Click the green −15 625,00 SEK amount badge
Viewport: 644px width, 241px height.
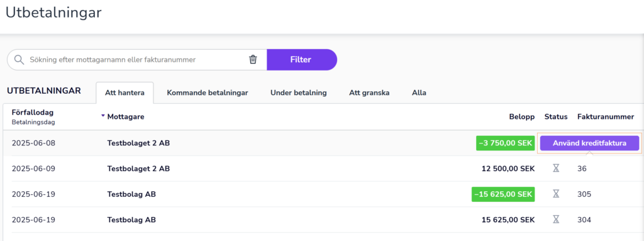(x=503, y=194)
